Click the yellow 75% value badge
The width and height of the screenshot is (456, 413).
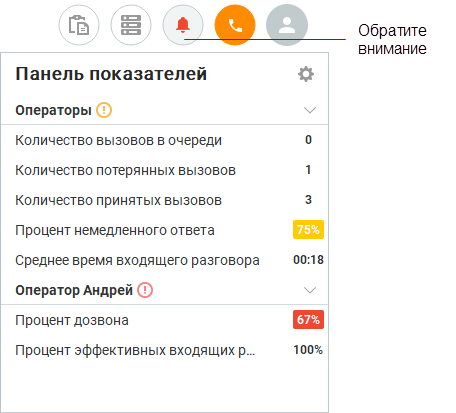[x=308, y=230]
